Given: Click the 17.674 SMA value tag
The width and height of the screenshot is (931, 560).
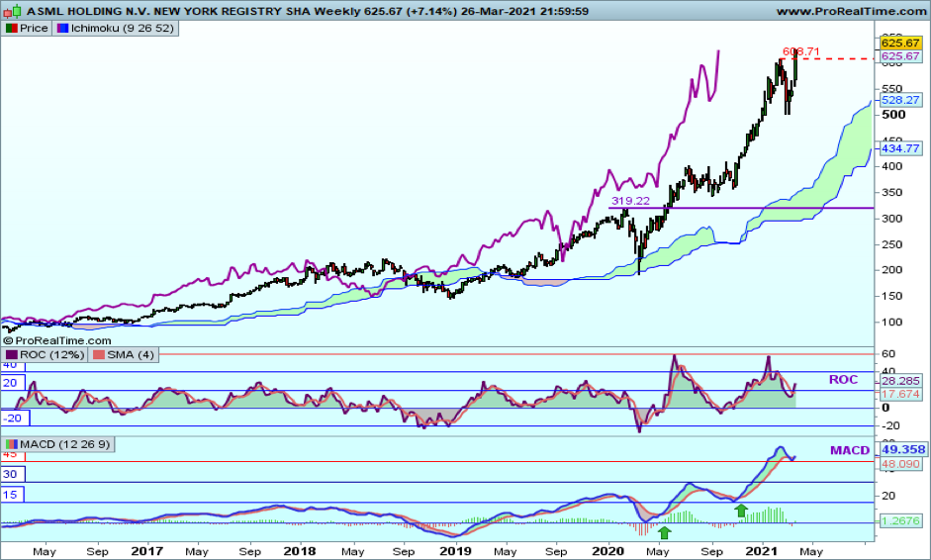Looking at the screenshot, I should coord(900,394).
